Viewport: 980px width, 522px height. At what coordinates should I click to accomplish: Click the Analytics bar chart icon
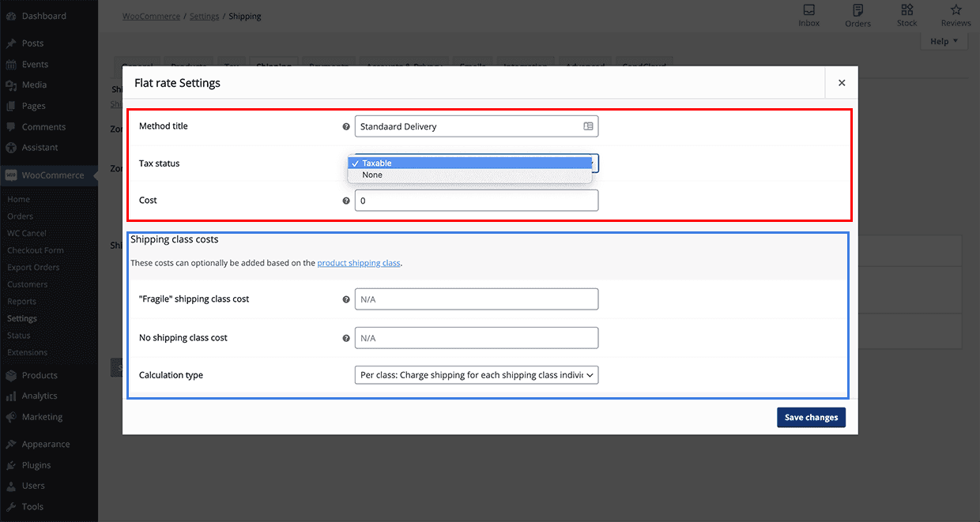point(10,396)
